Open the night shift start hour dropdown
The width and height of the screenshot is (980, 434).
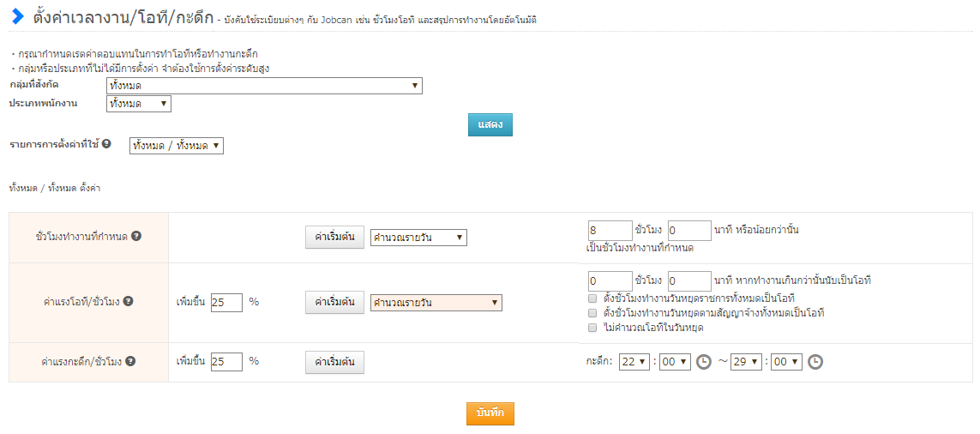coord(635,362)
